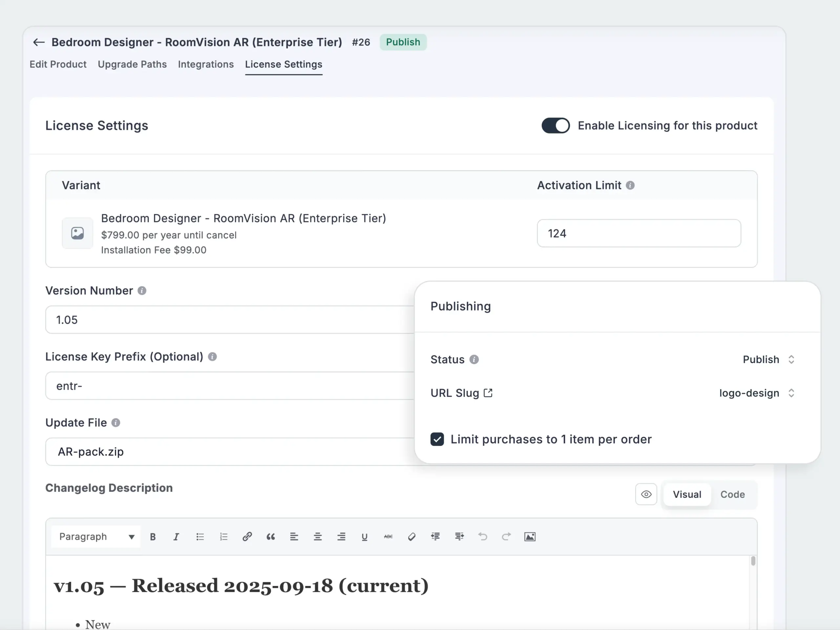Increase indent in editor toolbar

459,537
